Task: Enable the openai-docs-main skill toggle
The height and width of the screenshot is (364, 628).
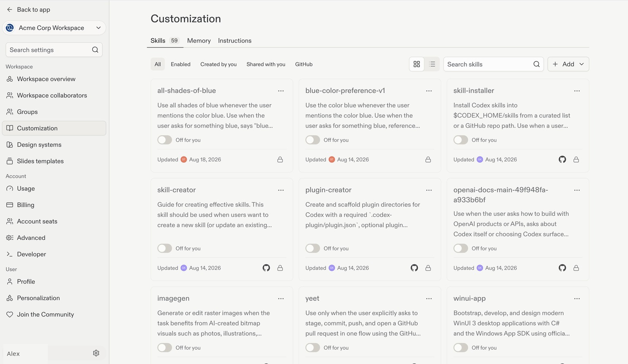Action: (461, 248)
